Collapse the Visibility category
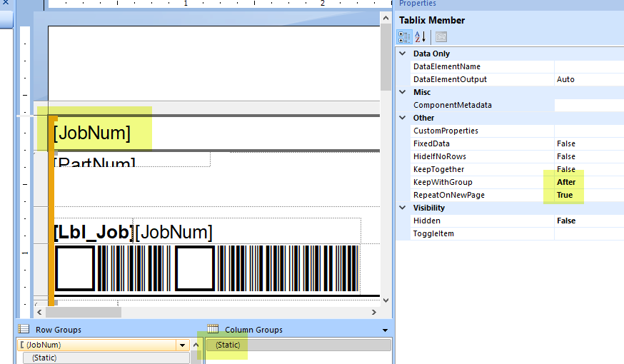This screenshot has width=624, height=364. click(x=403, y=208)
